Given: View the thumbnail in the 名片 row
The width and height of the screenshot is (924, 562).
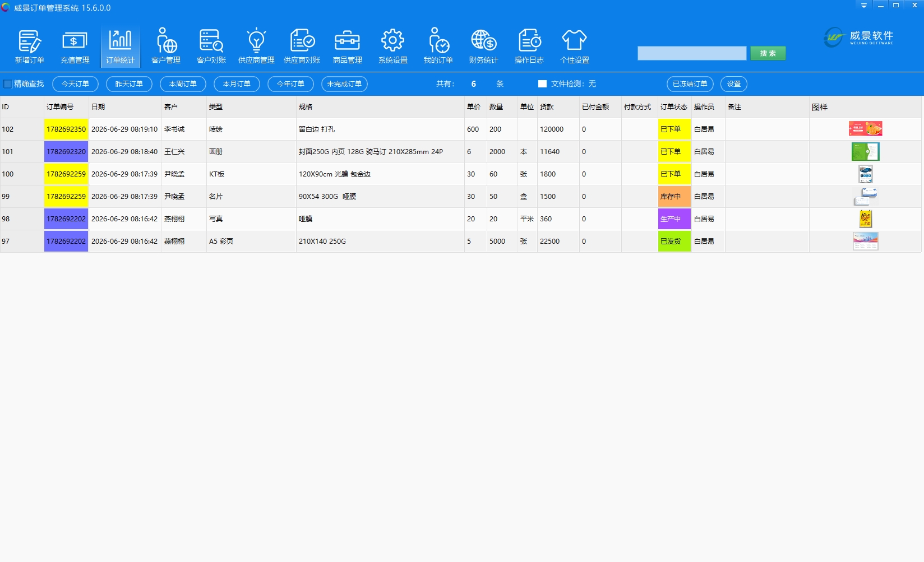Looking at the screenshot, I should point(866,196).
